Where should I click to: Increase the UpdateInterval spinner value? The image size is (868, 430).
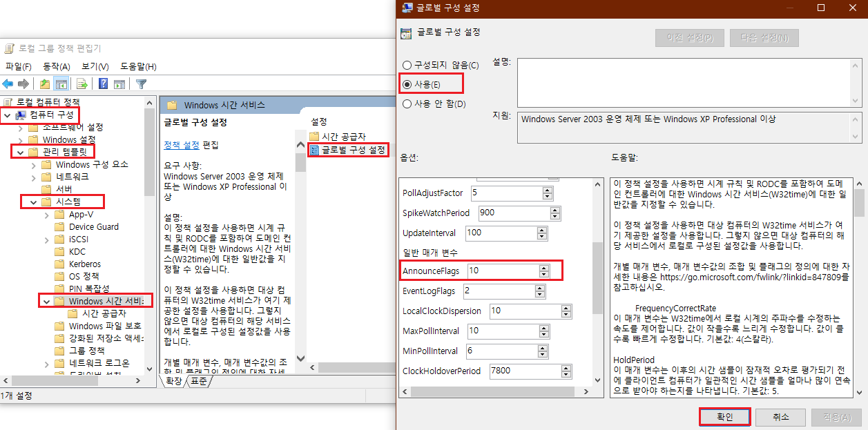pos(542,229)
